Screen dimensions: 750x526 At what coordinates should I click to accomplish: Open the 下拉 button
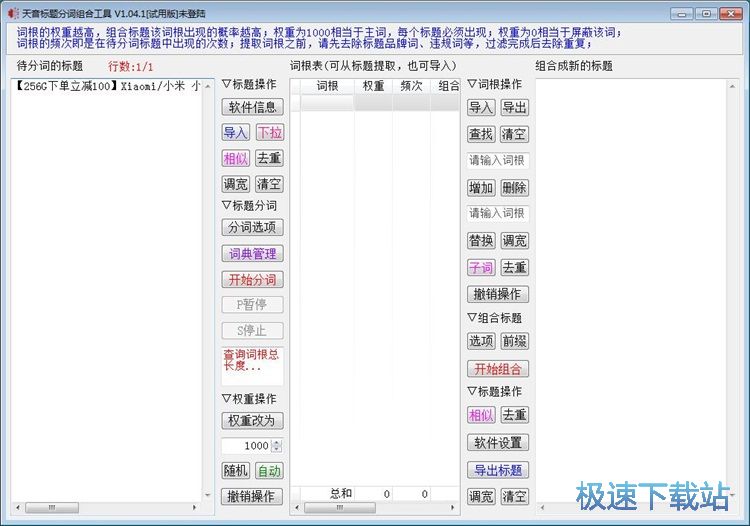(269, 133)
